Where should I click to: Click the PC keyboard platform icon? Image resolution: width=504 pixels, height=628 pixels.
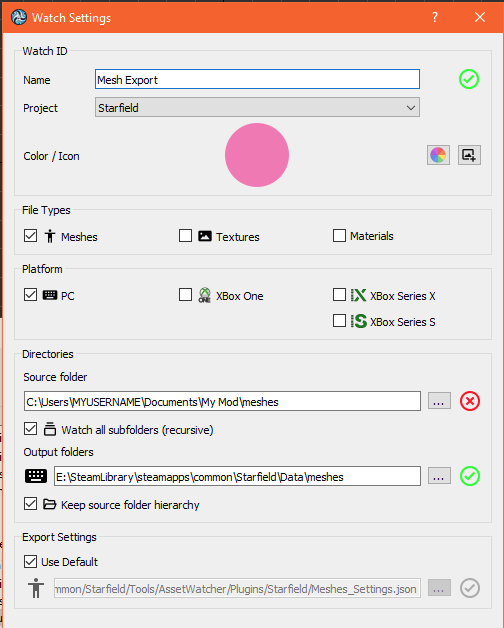[50, 295]
